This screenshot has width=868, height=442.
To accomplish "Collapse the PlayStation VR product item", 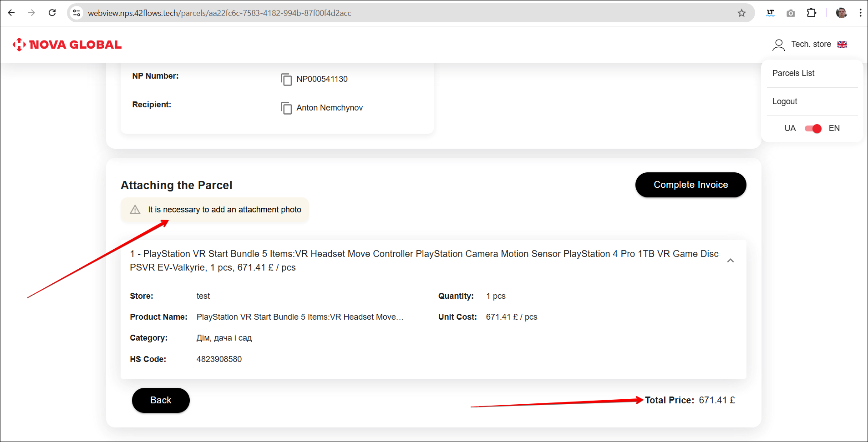I will click(730, 261).
